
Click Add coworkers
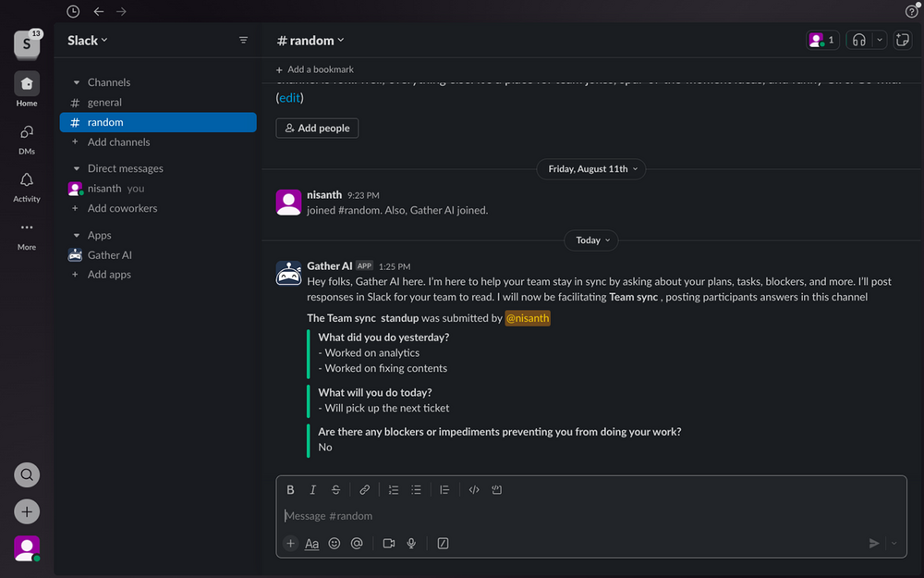[158, 208]
